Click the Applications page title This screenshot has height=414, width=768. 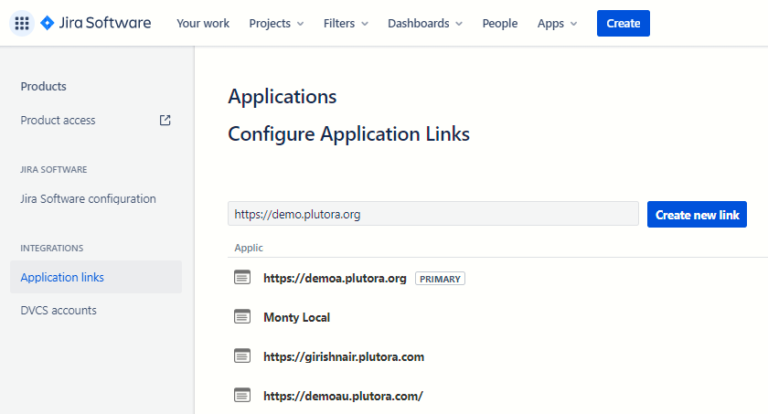[282, 96]
